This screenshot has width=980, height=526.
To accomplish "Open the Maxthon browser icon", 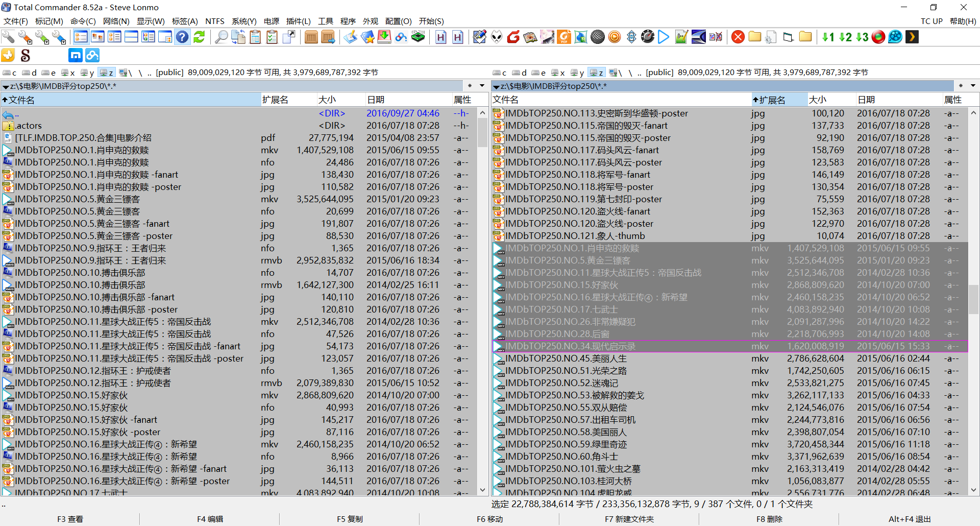I will coord(75,55).
